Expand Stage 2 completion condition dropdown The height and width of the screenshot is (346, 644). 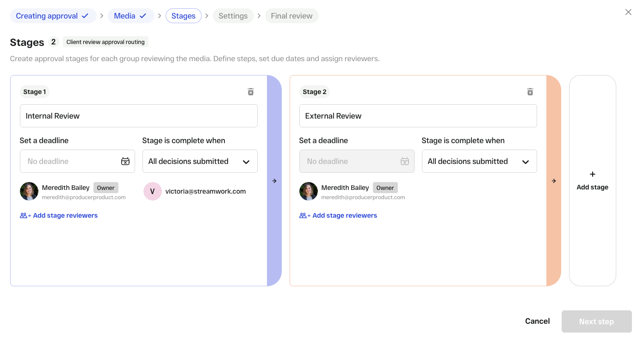[x=479, y=161]
